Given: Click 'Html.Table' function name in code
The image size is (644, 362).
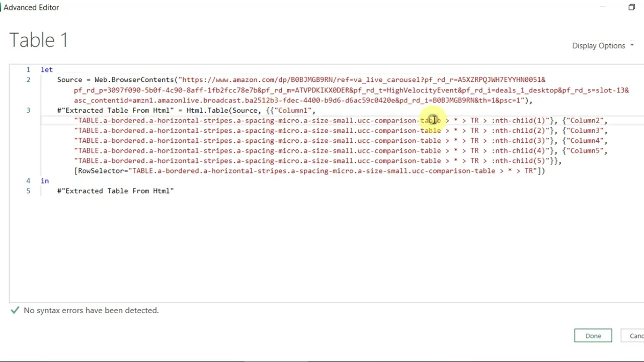Looking at the screenshot, I should pos(207,110).
